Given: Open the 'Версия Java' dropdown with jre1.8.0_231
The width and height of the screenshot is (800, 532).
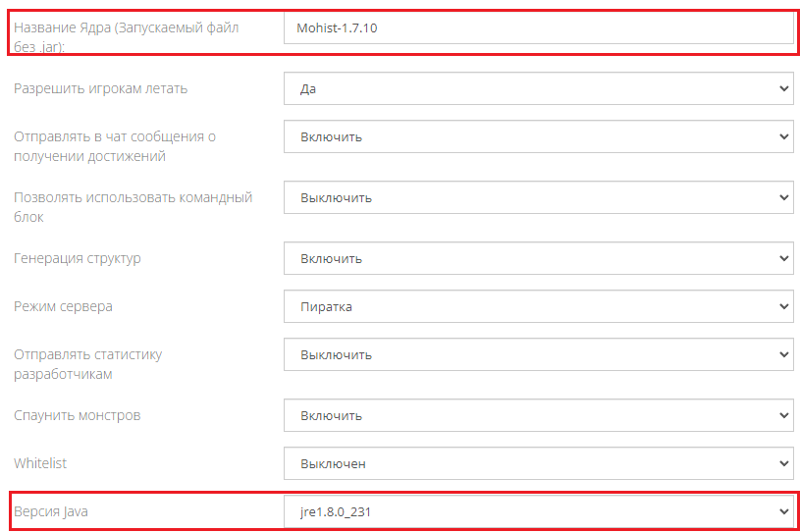Looking at the screenshot, I should [x=538, y=511].
